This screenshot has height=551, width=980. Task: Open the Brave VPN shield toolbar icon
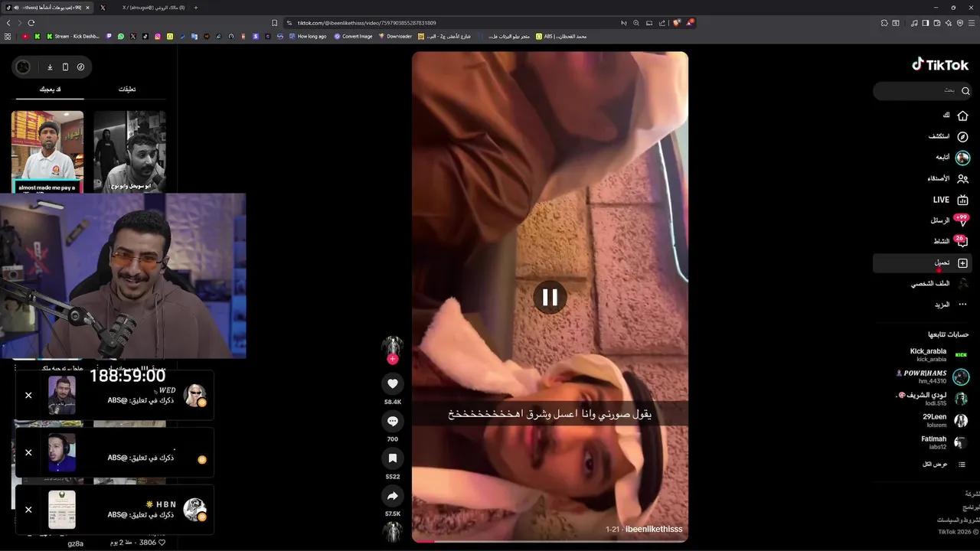point(960,23)
